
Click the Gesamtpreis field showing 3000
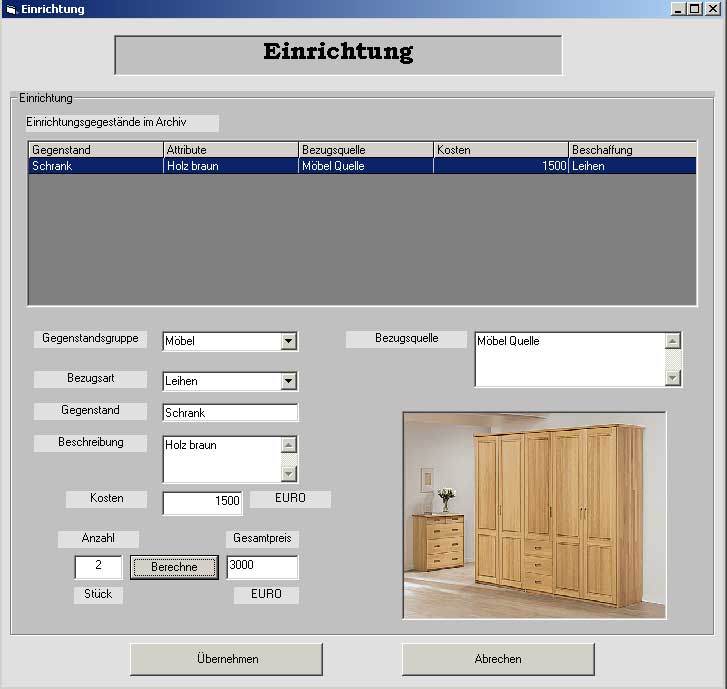click(x=262, y=567)
